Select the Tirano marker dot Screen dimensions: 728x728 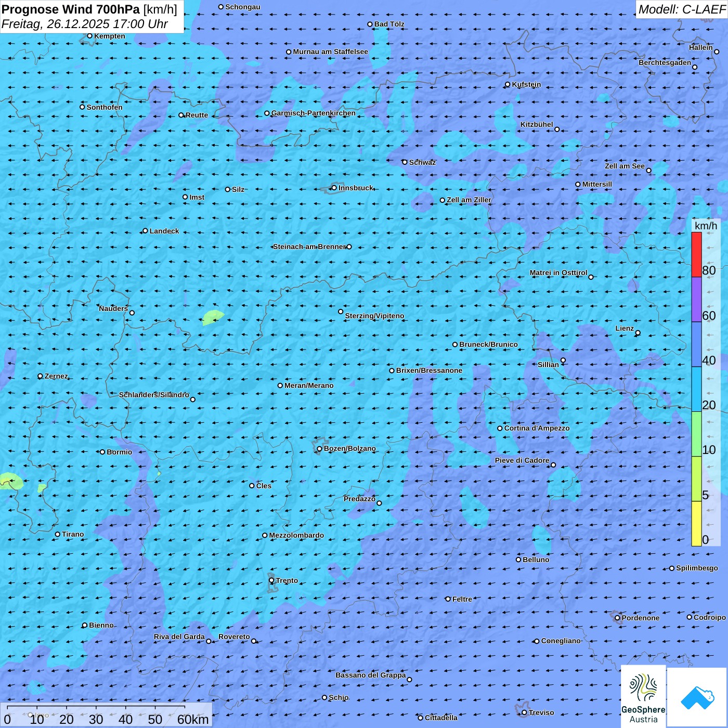coord(58,534)
